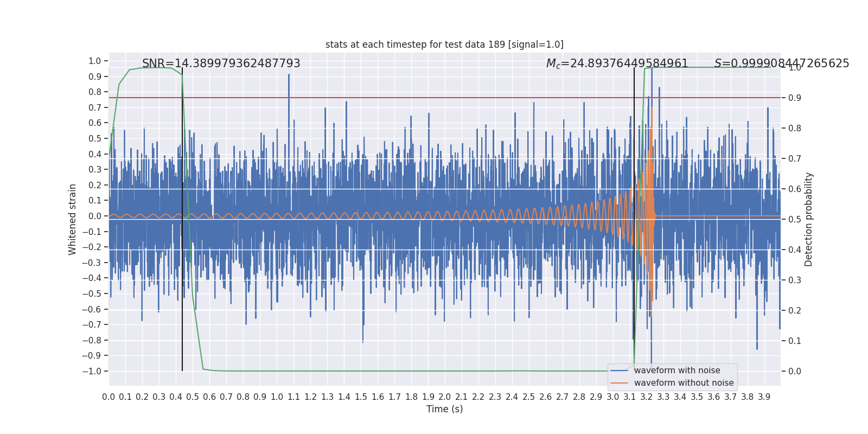Click the SNR=14.389979362487793 annotation

221,63
